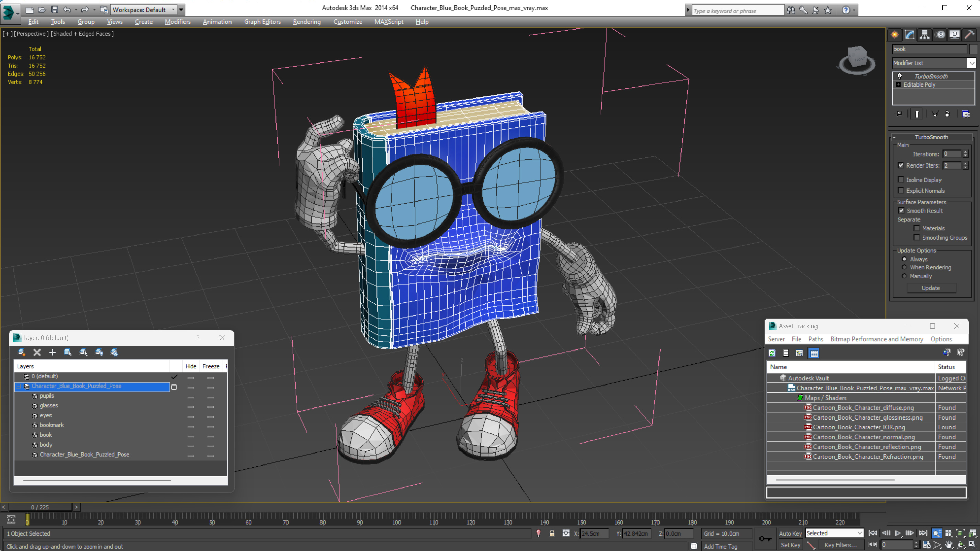Enable Isoline Display checkbox
The height and width of the screenshot is (551, 980).
[901, 180]
